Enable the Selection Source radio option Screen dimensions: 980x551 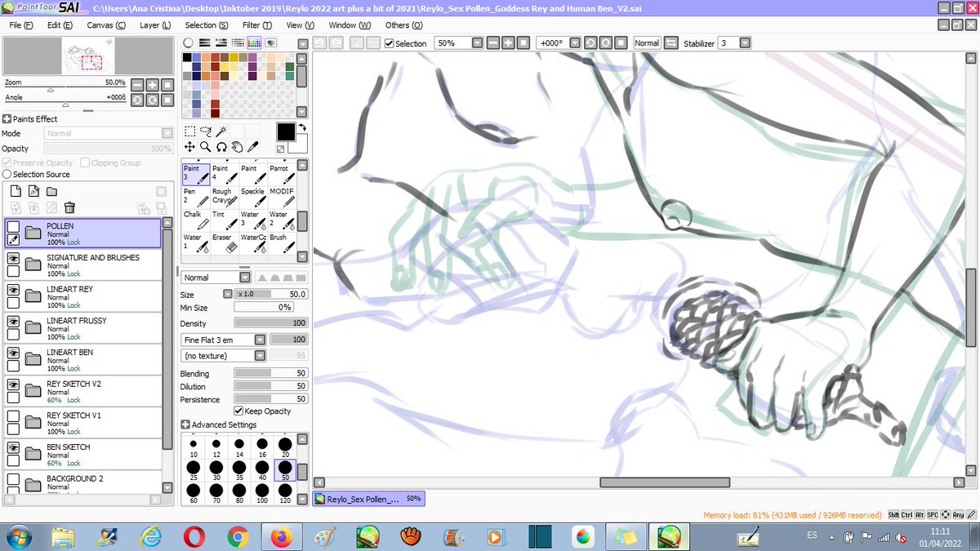pyautogui.click(x=7, y=174)
